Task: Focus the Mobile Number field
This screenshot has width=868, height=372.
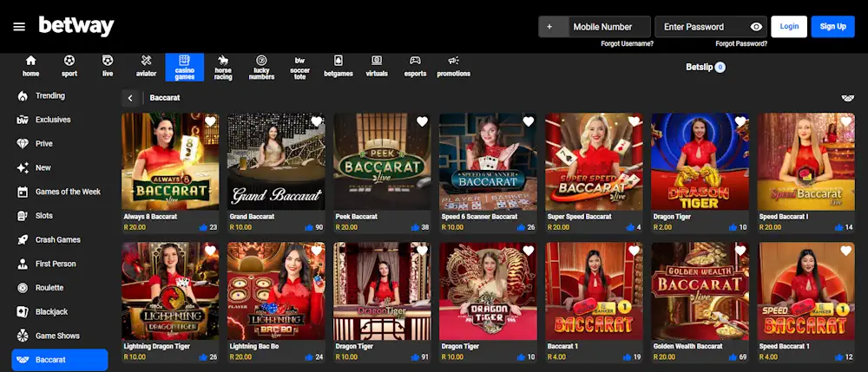Action: coord(609,27)
